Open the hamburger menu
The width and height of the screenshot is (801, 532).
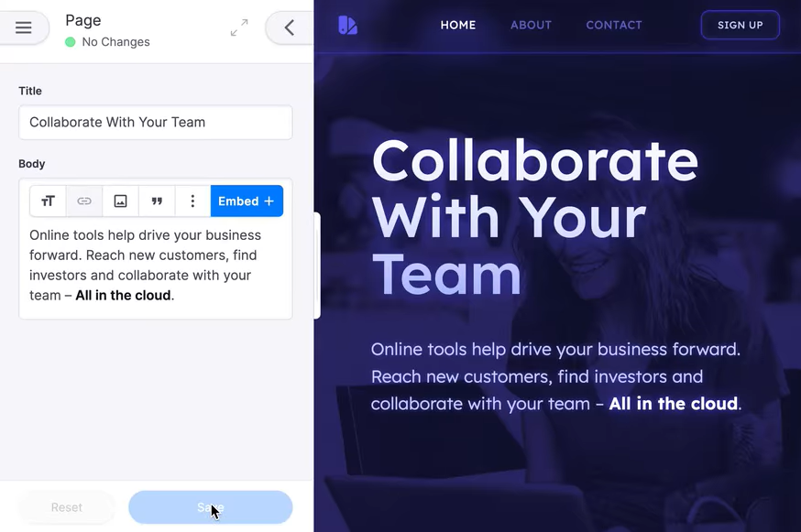[x=23, y=27]
